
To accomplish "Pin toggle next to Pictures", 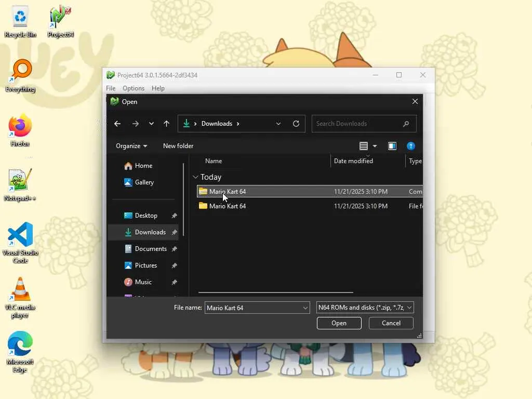I will (174, 265).
